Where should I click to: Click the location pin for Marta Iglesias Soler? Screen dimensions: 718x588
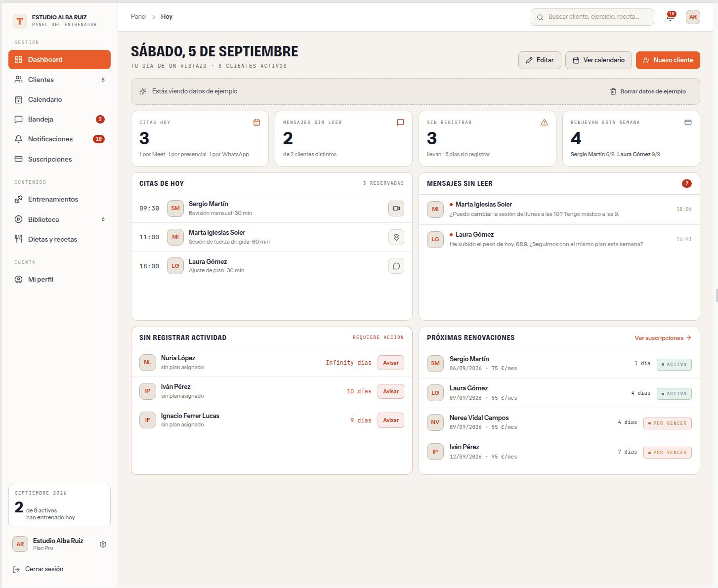click(396, 237)
